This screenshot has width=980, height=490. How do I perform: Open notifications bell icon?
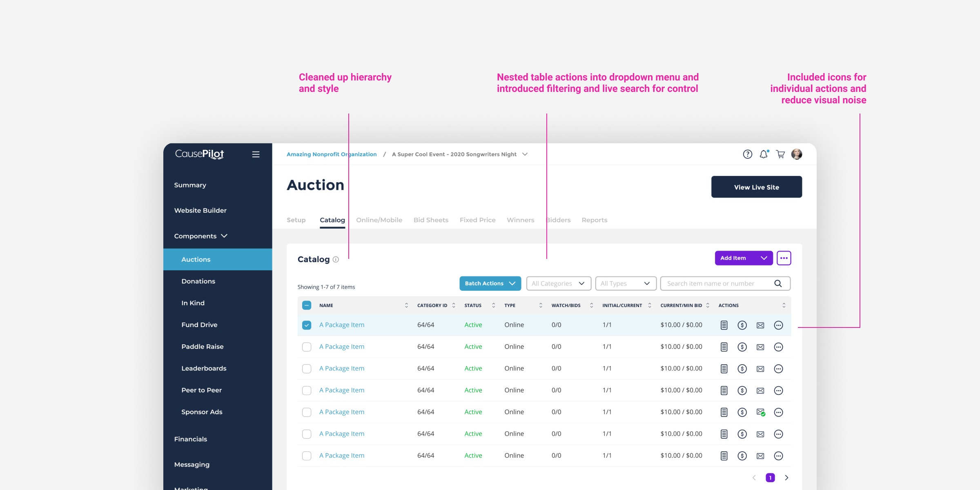click(764, 154)
